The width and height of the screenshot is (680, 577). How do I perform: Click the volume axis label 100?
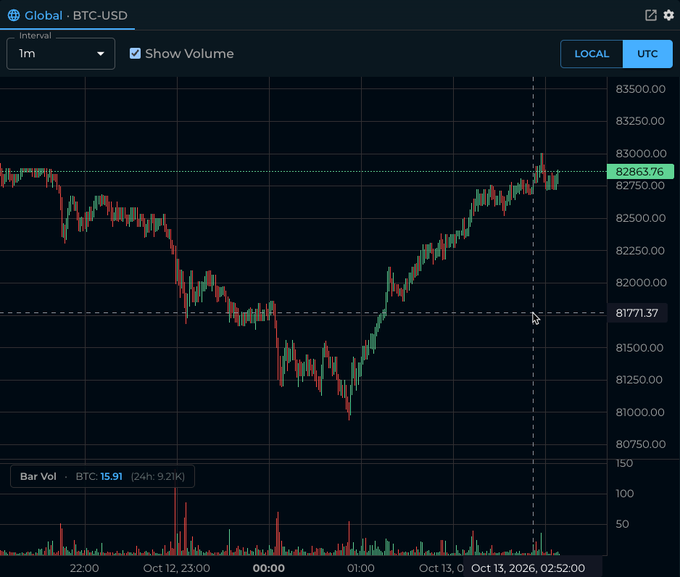[x=625, y=494]
